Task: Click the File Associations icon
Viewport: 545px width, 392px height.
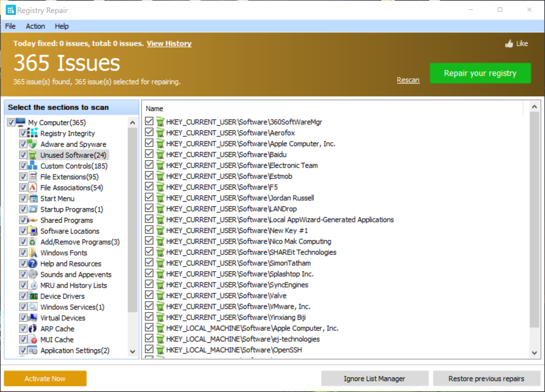Action: (x=33, y=188)
